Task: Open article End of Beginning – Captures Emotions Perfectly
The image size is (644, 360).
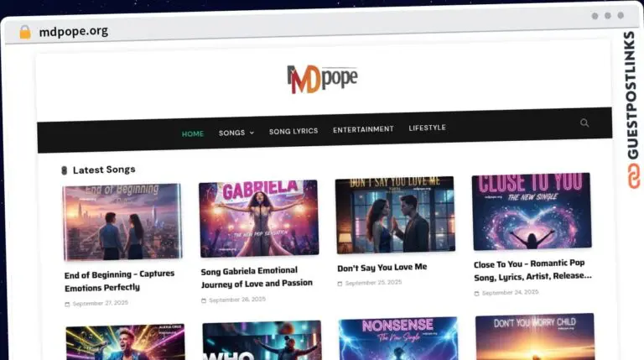Action: [120, 280]
